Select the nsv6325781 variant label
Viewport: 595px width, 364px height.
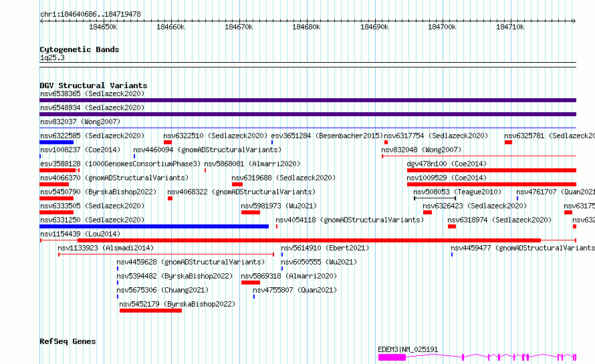point(550,136)
